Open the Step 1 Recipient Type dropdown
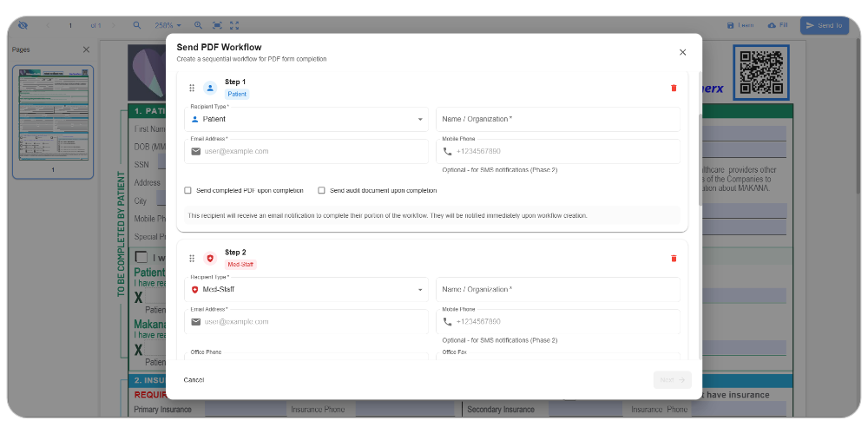Image resolution: width=868 pixels, height=434 pixels. coord(308,119)
